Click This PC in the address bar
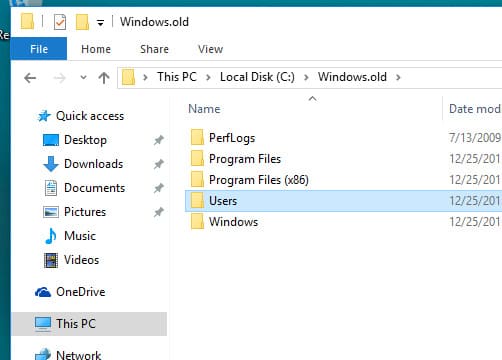The image size is (502, 360). [177, 77]
